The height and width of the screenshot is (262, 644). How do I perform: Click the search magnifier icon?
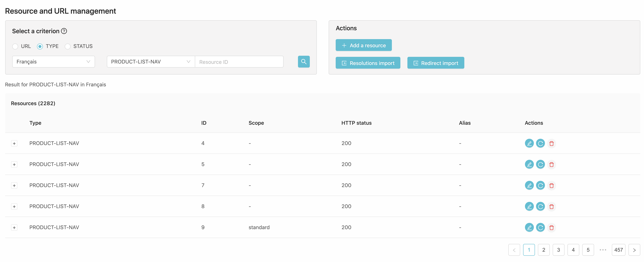tap(304, 61)
